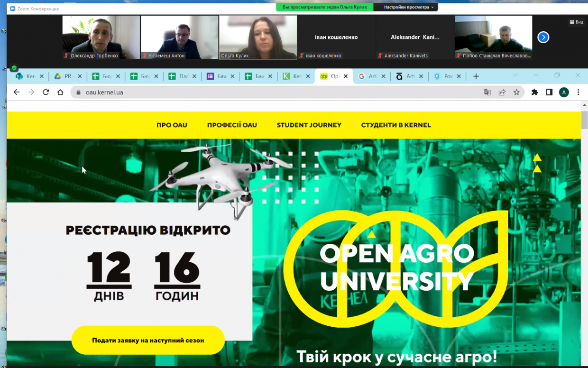Go to the browser home page

(x=60, y=92)
